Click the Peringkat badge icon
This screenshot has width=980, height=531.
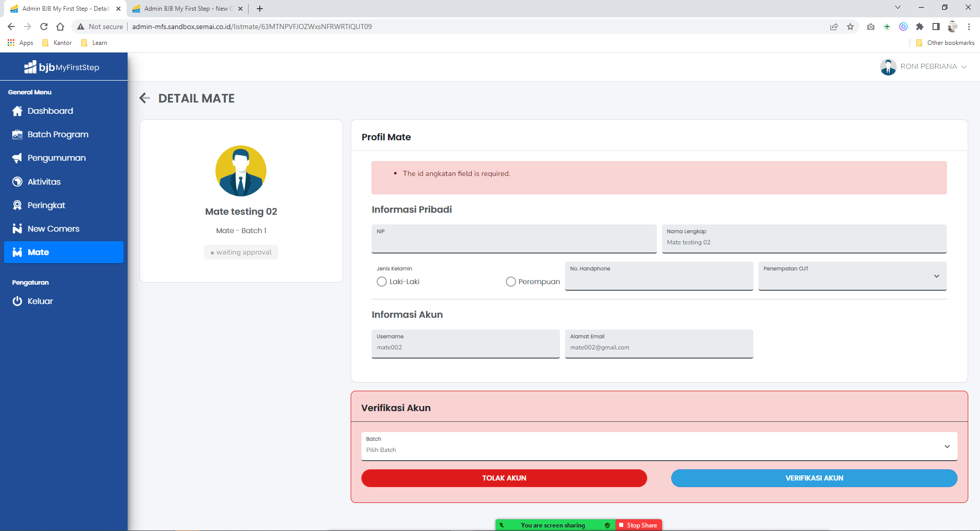tap(17, 205)
